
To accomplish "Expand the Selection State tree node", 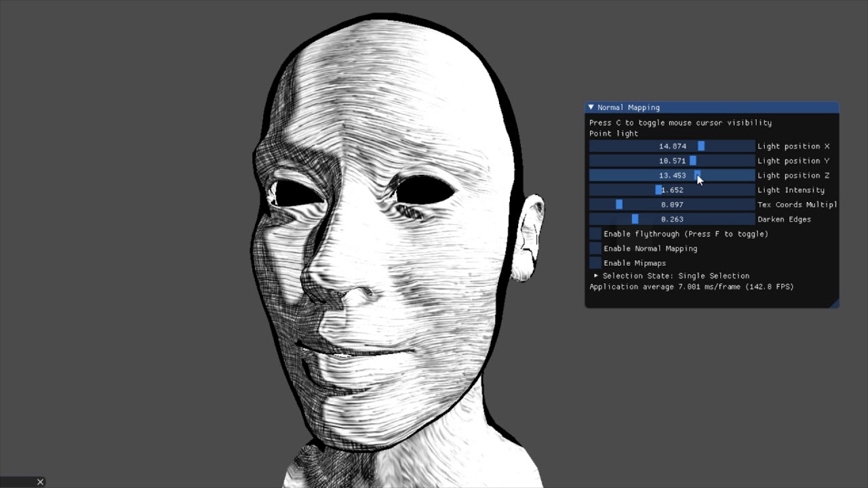I will coord(596,276).
